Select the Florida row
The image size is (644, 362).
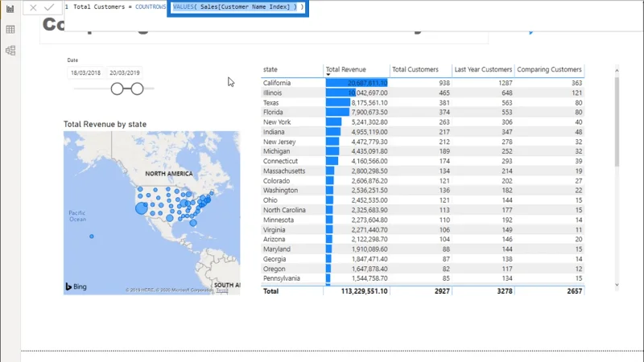click(423, 112)
